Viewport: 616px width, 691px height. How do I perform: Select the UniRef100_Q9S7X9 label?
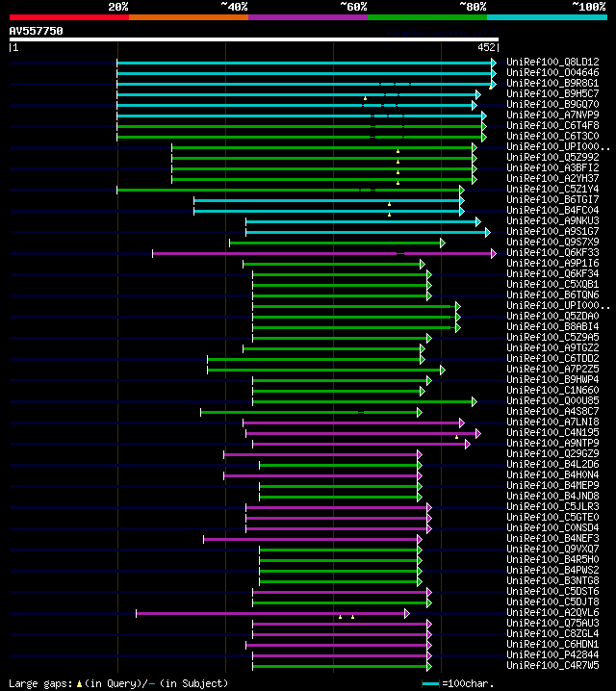pyautogui.click(x=552, y=242)
